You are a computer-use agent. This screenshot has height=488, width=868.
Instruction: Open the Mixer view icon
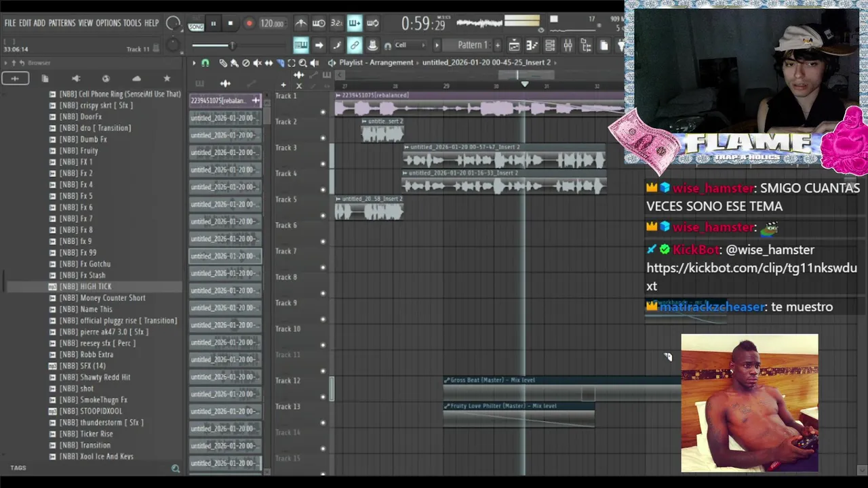[x=568, y=45]
